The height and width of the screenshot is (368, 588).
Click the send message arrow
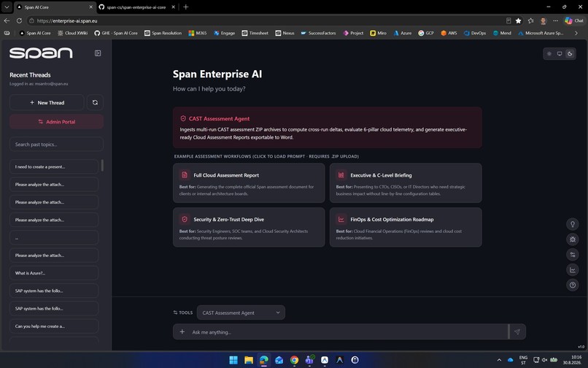(x=517, y=332)
